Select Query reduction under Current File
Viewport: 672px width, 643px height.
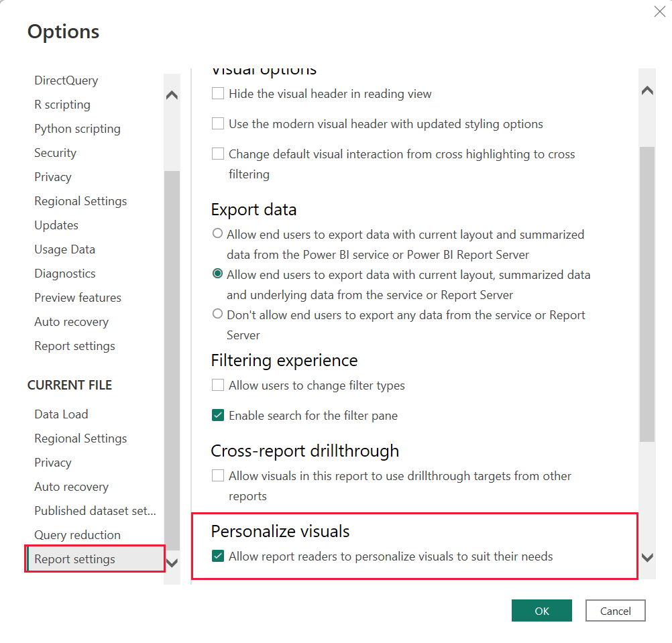point(77,534)
